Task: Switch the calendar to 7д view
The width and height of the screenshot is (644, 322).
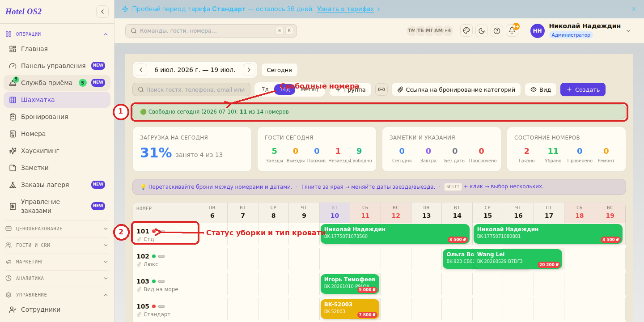Action: (265, 89)
